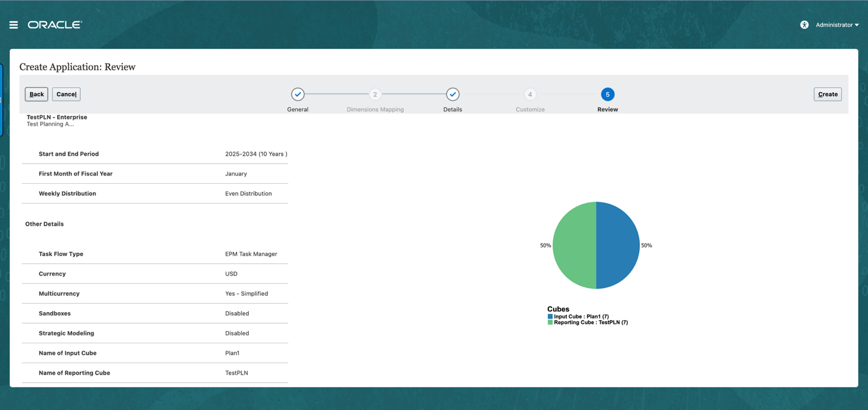868x410 pixels.
Task: Select step 4 Customize circle
Action: point(530,94)
